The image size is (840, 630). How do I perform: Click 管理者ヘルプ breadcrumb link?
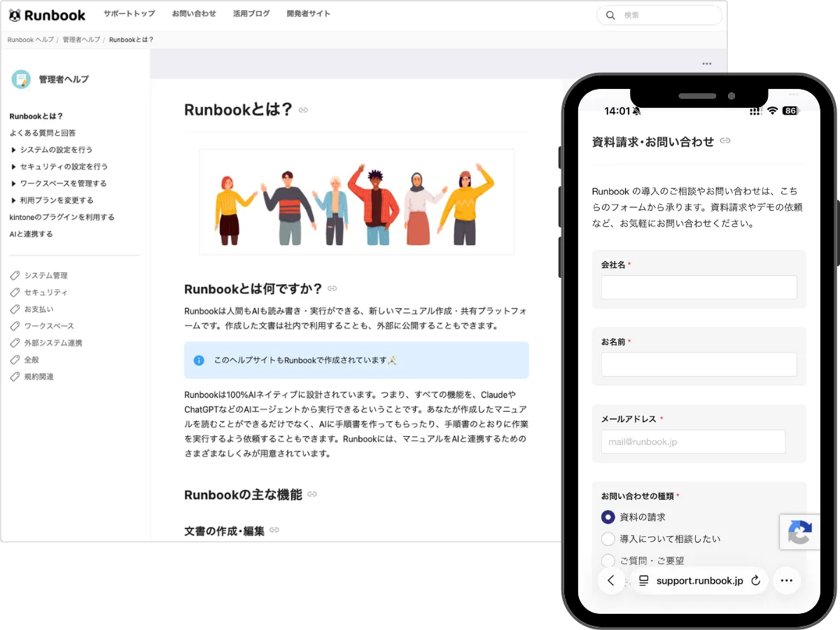[x=81, y=40]
